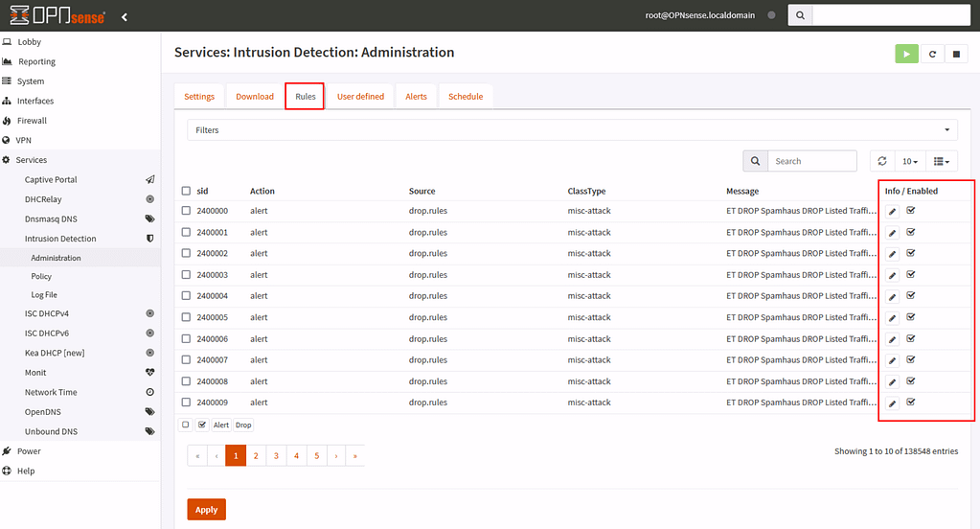Open the Filters dropdown

click(x=572, y=130)
